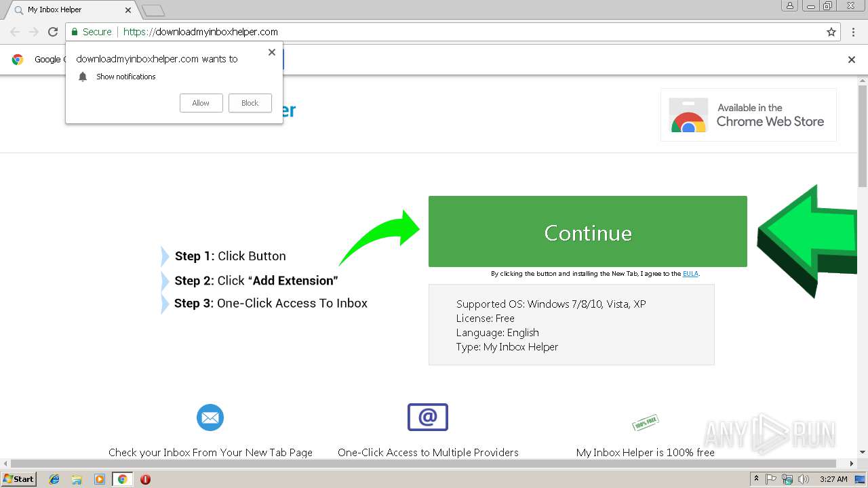This screenshot has height=488, width=868.
Task: Click the horizontal scrollbar thumb
Action: [425, 464]
